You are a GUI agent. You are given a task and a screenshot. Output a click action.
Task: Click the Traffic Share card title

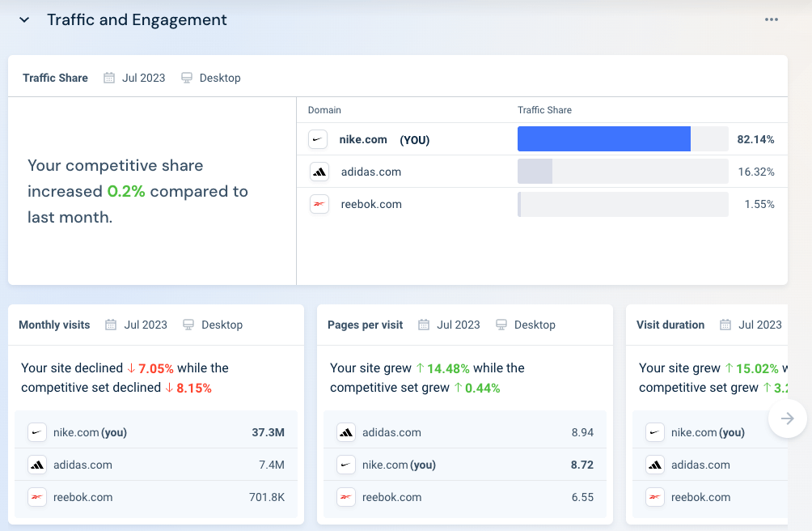point(56,78)
